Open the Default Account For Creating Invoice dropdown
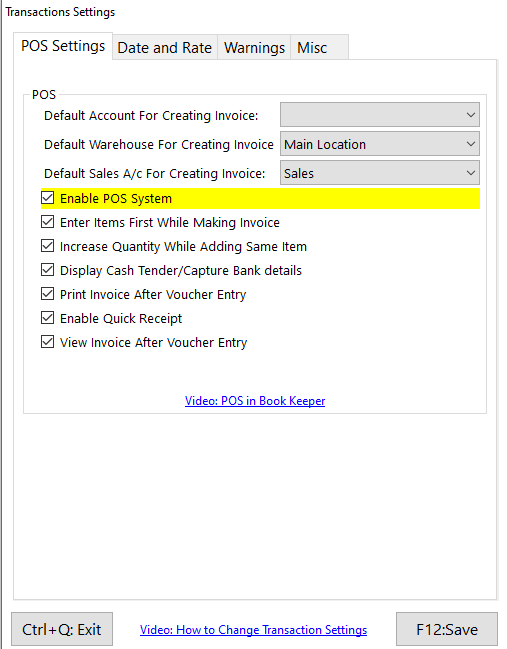The height and width of the screenshot is (649, 507). tap(380, 115)
